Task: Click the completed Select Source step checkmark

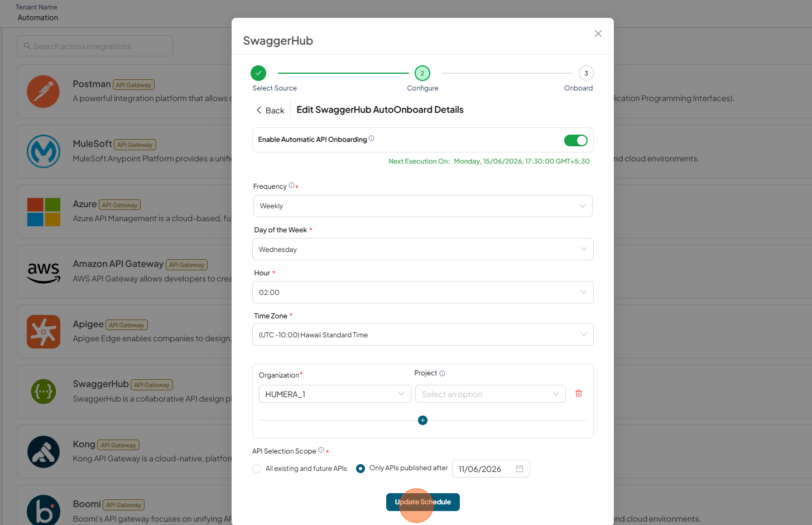Action: [258, 73]
